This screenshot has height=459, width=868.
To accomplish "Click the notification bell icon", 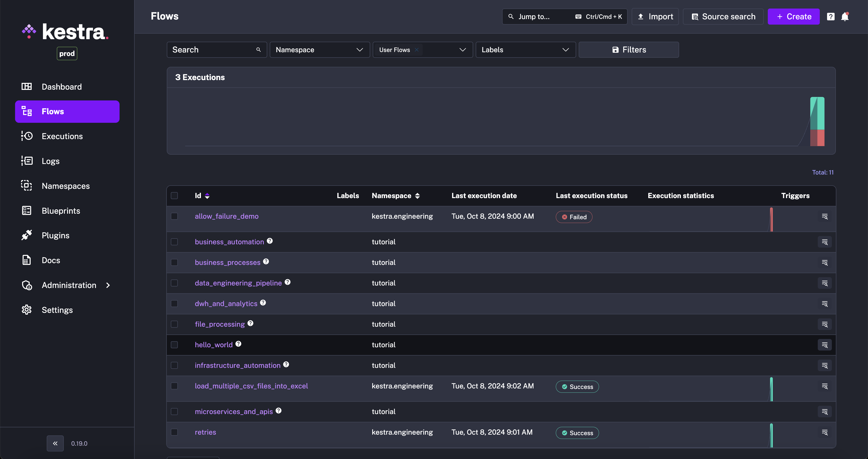I will 845,17.
